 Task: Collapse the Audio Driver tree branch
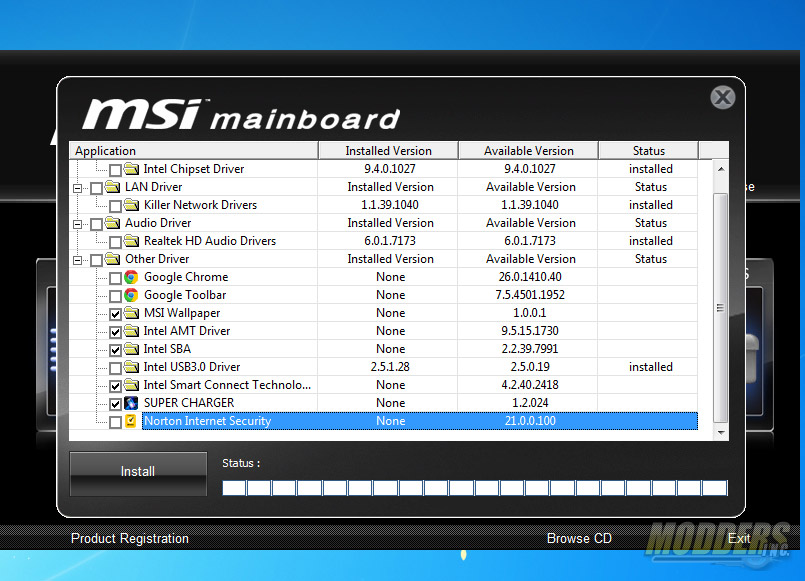(x=78, y=222)
